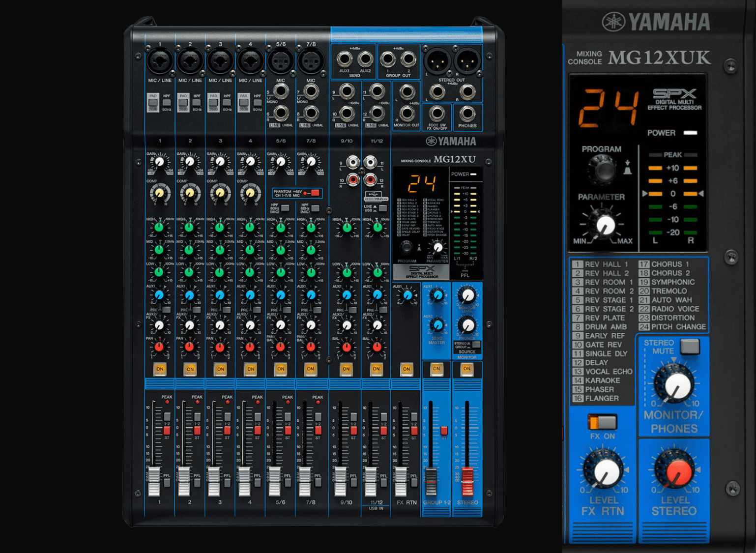Toggle the PAD switch on channel 1
Image resolution: width=756 pixels, height=553 pixels.
153,103
